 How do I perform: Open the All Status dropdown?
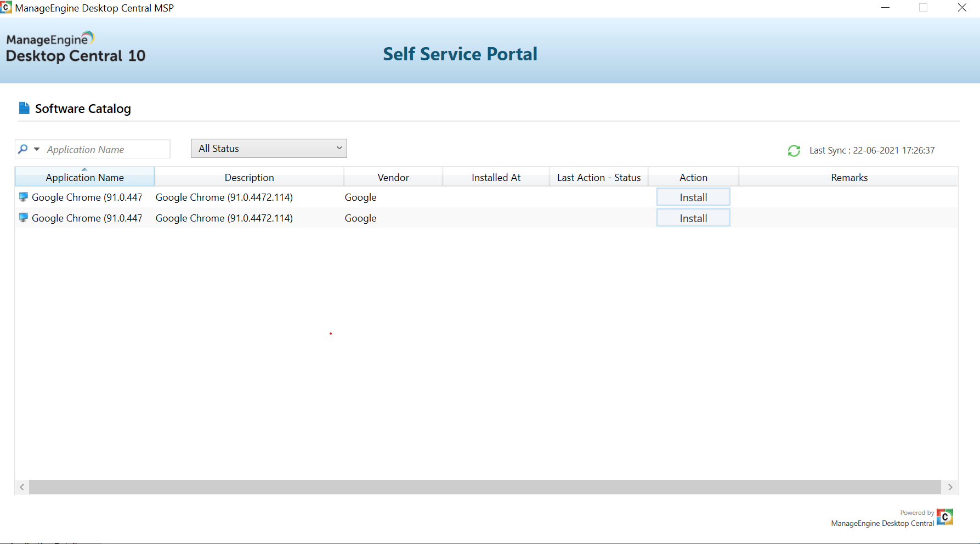click(x=269, y=149)
